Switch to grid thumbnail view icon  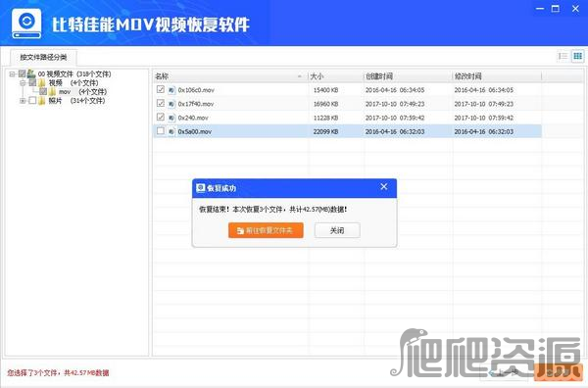point(577,56)
